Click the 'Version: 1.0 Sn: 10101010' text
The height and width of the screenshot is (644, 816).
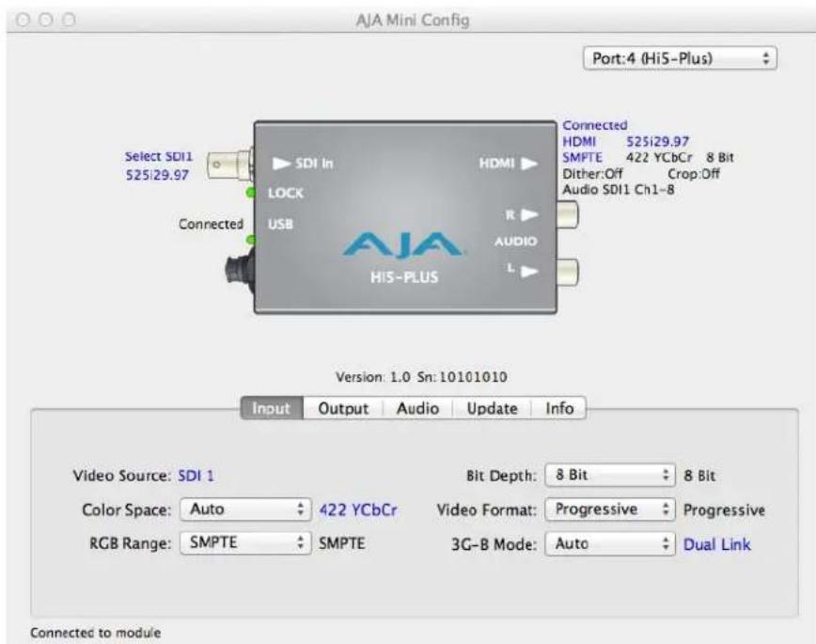click(421, 377)
